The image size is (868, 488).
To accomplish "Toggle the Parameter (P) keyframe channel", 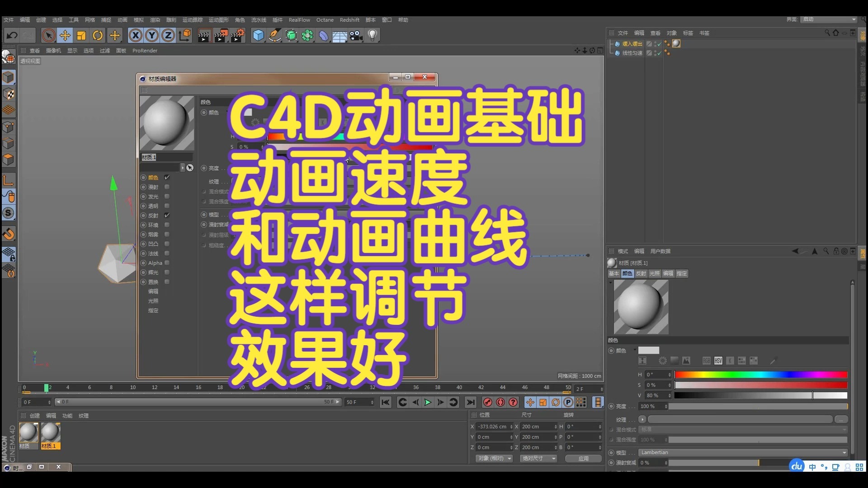I will [568, 402].
